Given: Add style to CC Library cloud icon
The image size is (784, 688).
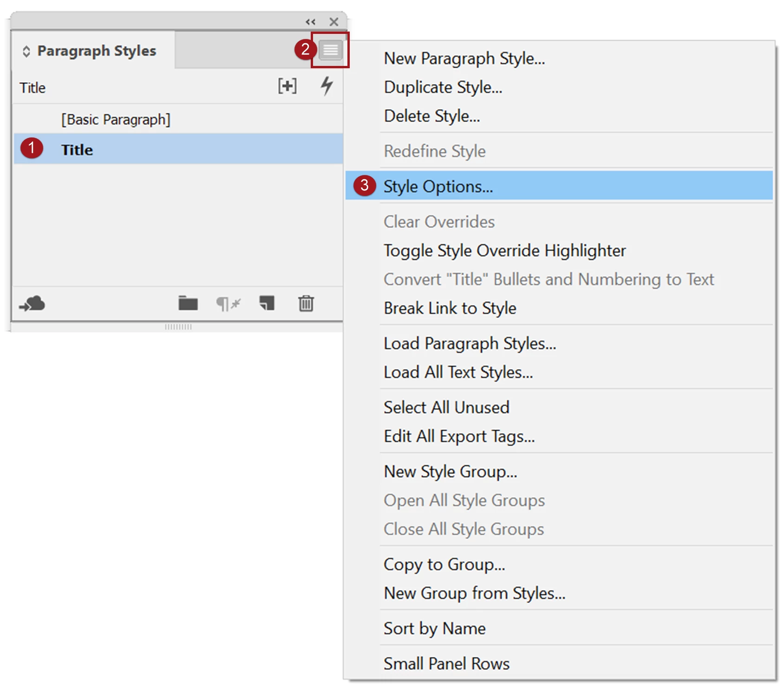Looking at the screenshot, I should click(x=32, y=304).
